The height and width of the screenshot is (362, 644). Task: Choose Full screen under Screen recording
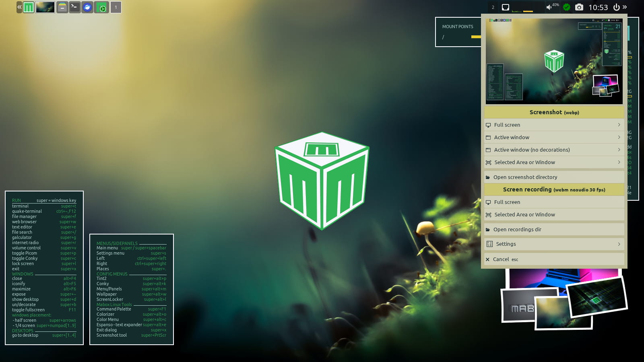pyautogui.click(x=507, y=202)
